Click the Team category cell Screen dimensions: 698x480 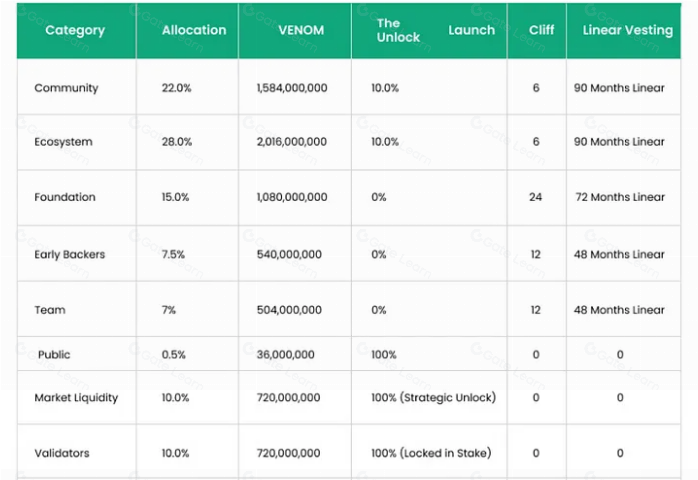click(x=50, y=310)
